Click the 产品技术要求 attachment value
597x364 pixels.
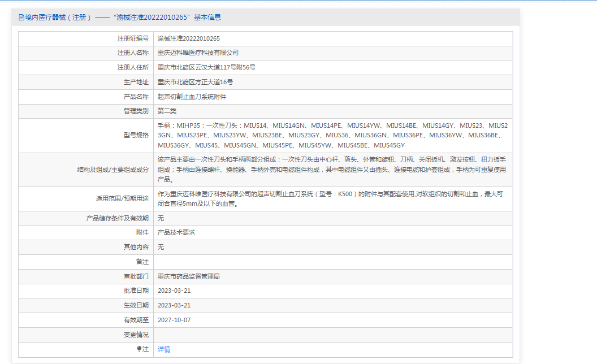(x=176, y=233)
